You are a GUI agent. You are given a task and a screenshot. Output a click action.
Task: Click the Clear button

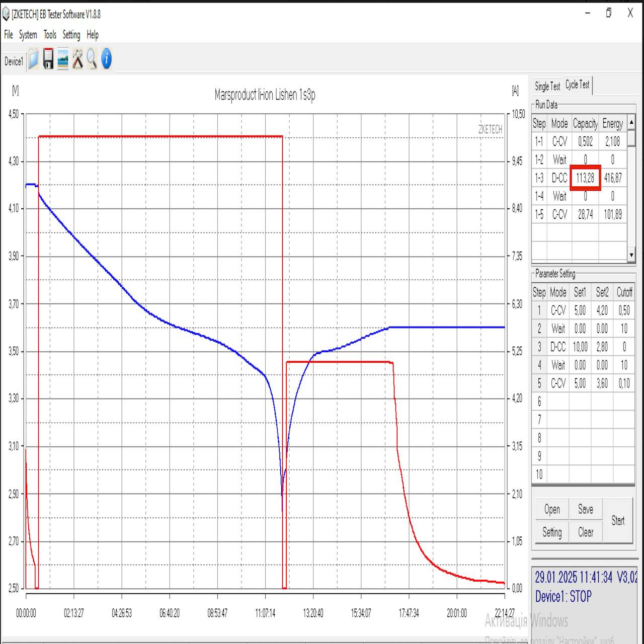586,532
